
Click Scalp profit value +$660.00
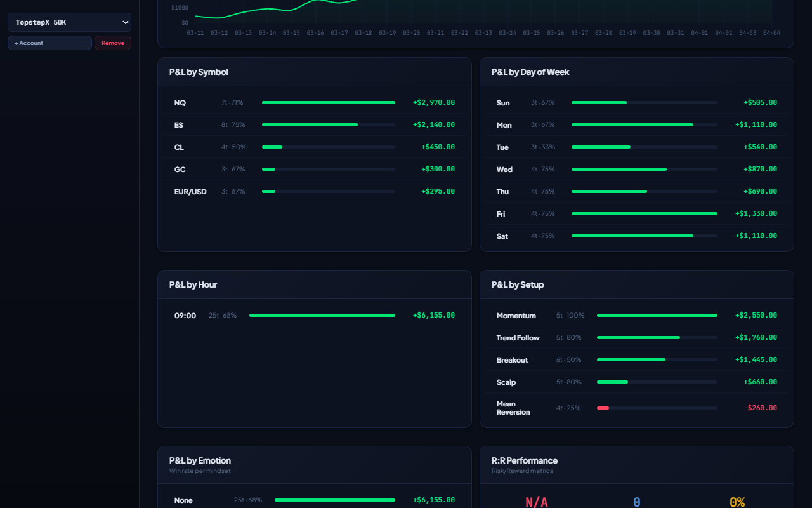click(x=761, y=382)
